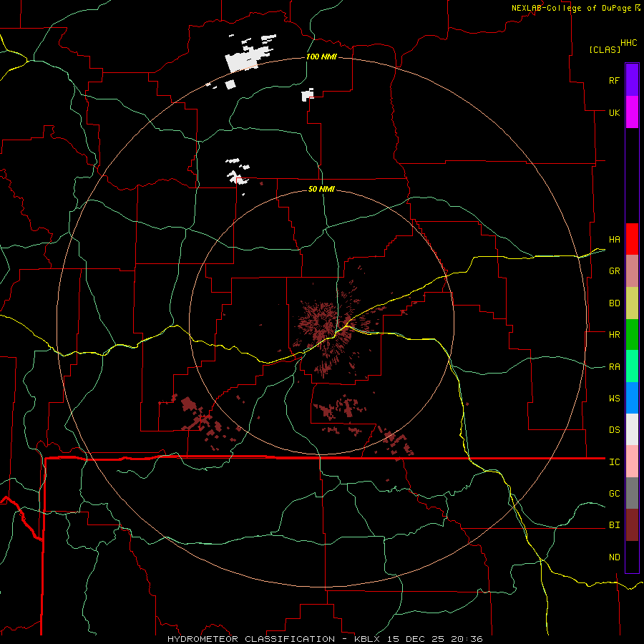Click the UK magenta legend color swatch
644x644 pixels.
tap(632, 112)
